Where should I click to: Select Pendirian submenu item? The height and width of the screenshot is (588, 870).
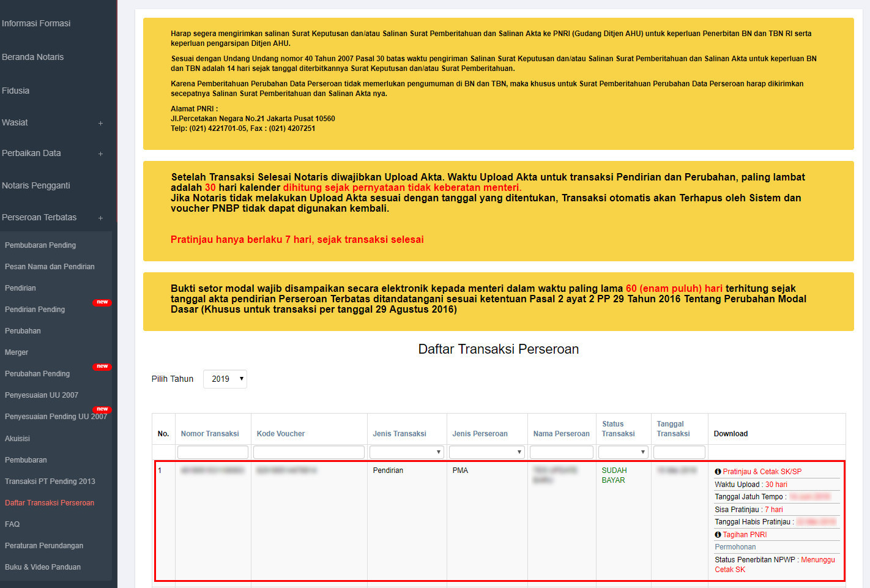(20, 288)
